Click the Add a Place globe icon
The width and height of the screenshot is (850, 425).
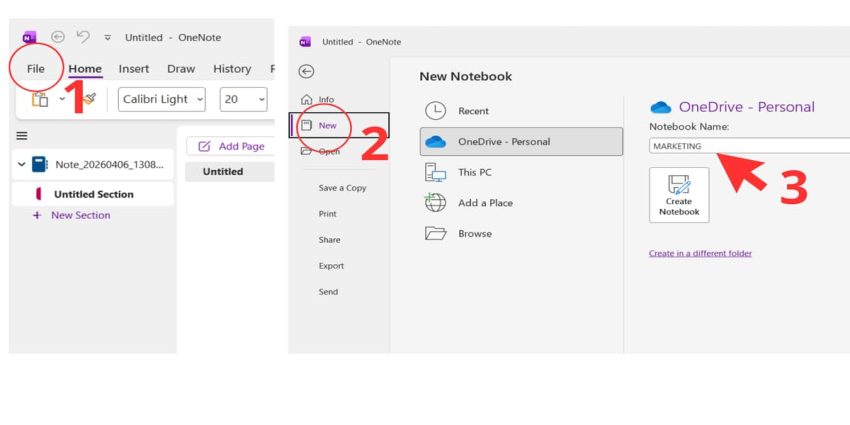[x=435, y=203]
